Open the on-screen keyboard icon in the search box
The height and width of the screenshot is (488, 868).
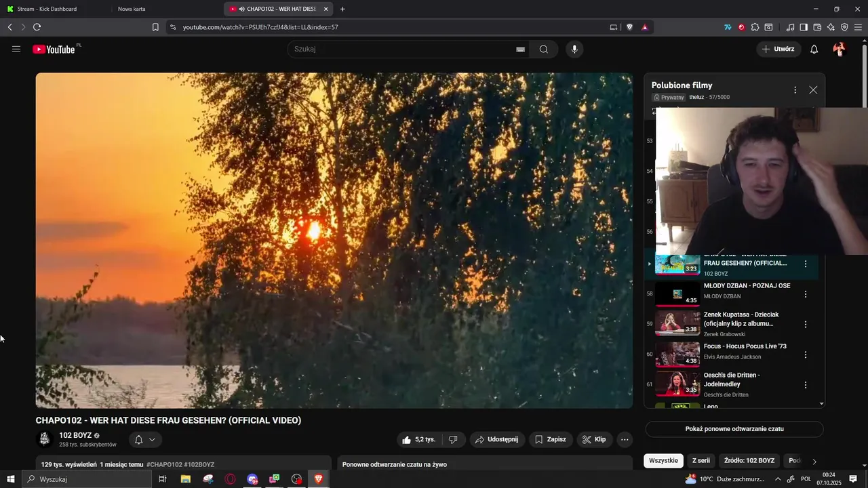(x=520, y=49)
